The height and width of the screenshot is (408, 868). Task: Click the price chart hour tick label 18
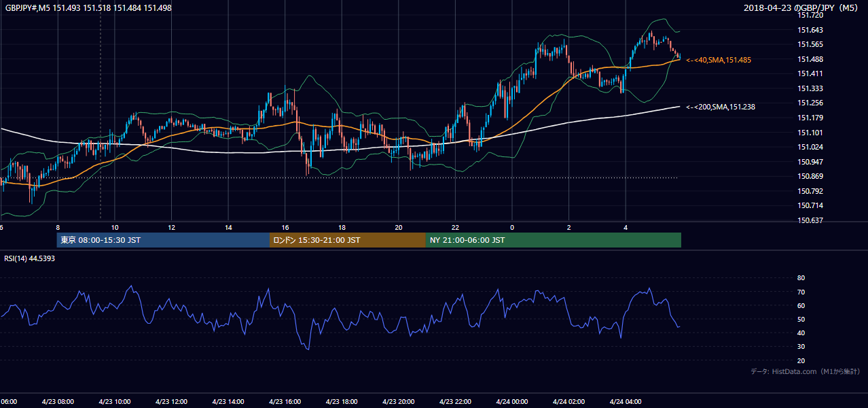(342, 227)
